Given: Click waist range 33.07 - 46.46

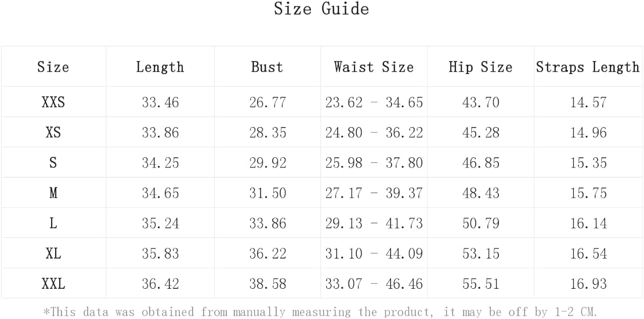Looking at the screenshot, I should [374, 284].
